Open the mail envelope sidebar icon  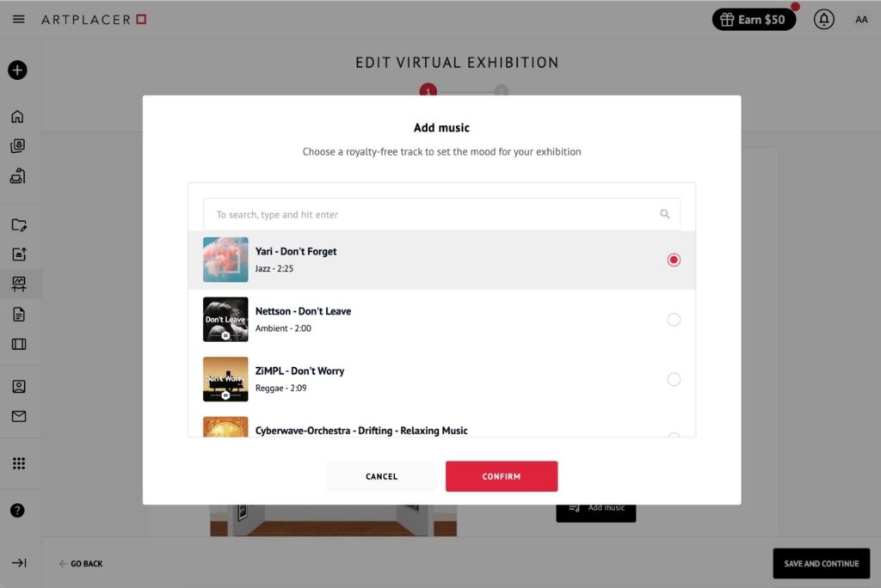click(19, 416)
